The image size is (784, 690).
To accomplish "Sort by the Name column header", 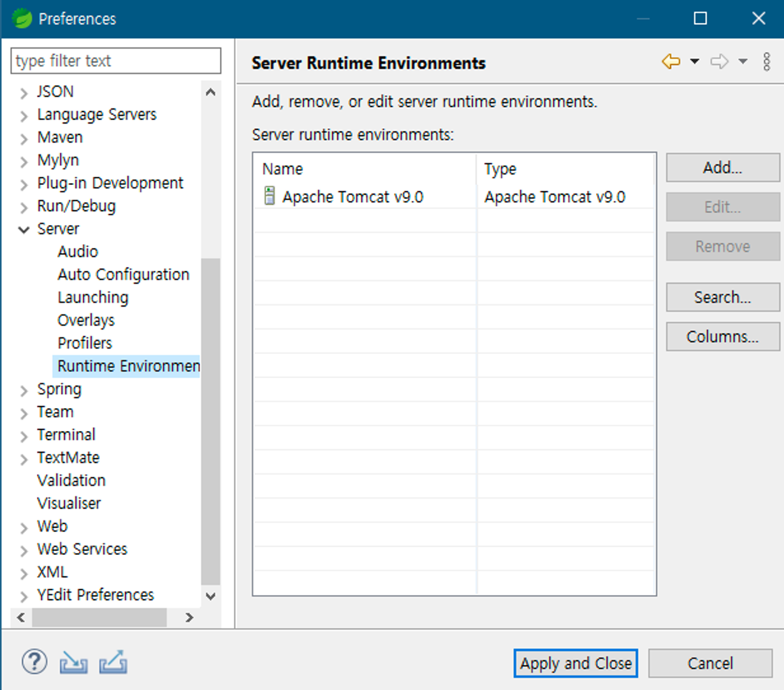I will pos(365,169).
